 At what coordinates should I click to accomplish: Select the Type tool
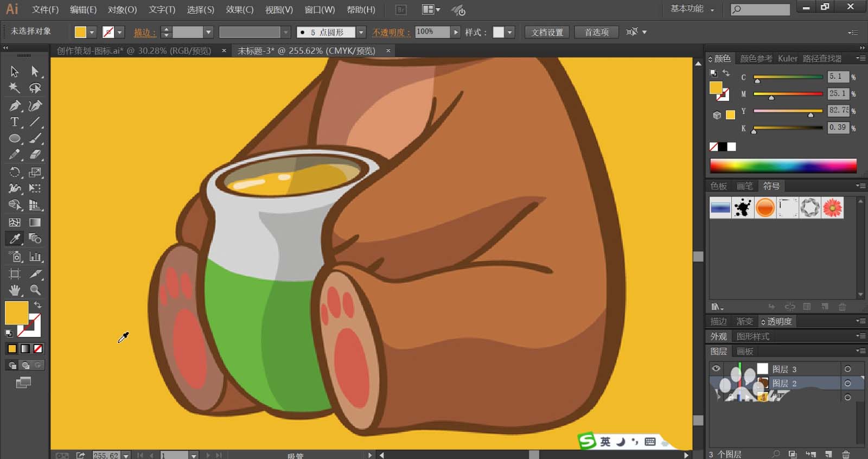coord(15,122)
